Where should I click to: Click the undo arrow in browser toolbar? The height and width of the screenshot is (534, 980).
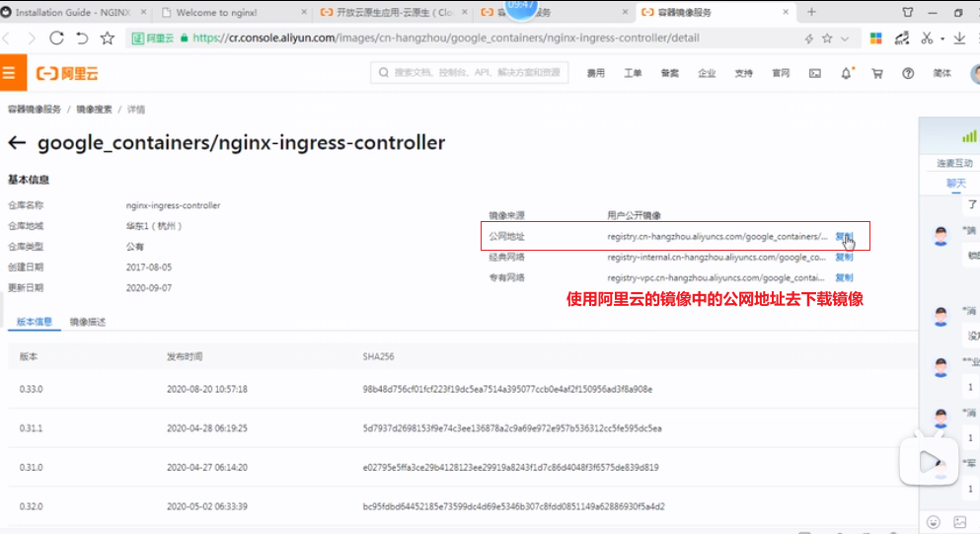82,38
